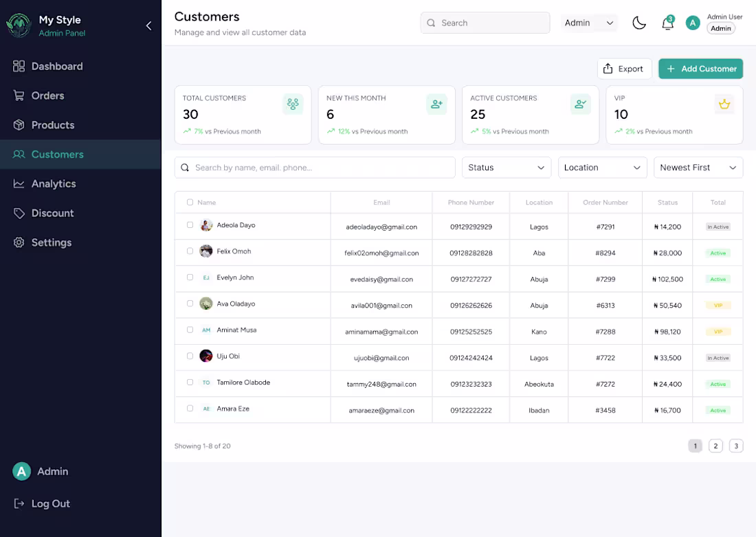
Task: Go to the Dashboard sidebar item
Action: tap(80, 66)
